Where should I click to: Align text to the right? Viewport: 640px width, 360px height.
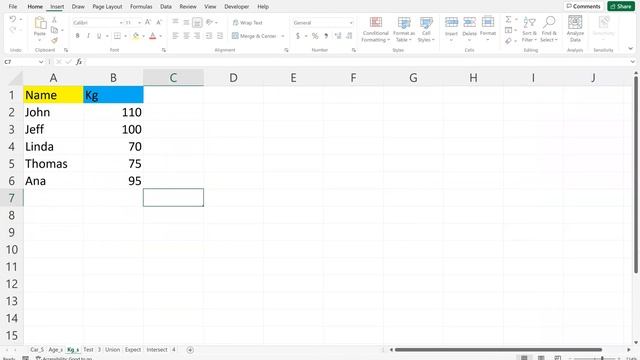(x=197, y=36)
